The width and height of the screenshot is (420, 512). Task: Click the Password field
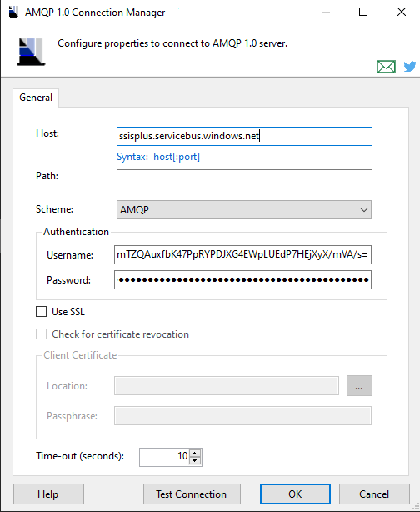coord(242,280)
